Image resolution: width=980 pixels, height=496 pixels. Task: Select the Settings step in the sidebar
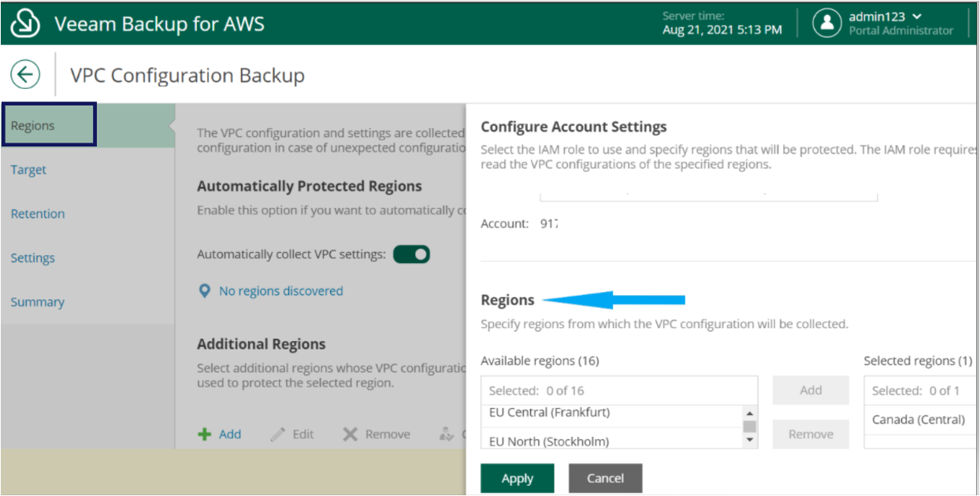point(33,257)
